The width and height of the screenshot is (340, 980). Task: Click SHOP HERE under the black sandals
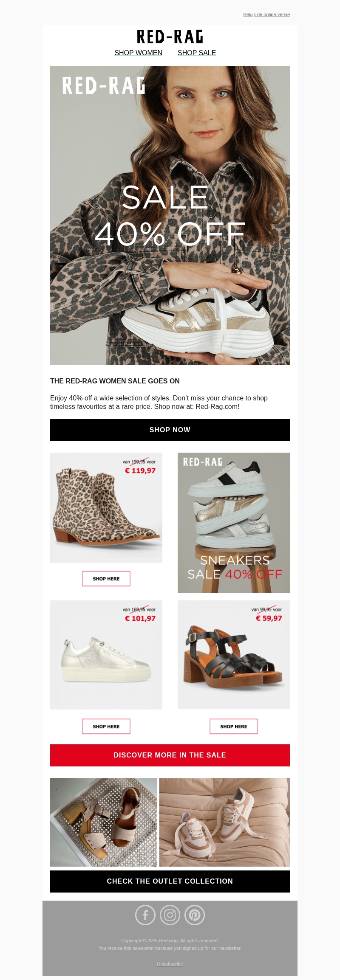[234, 727]
